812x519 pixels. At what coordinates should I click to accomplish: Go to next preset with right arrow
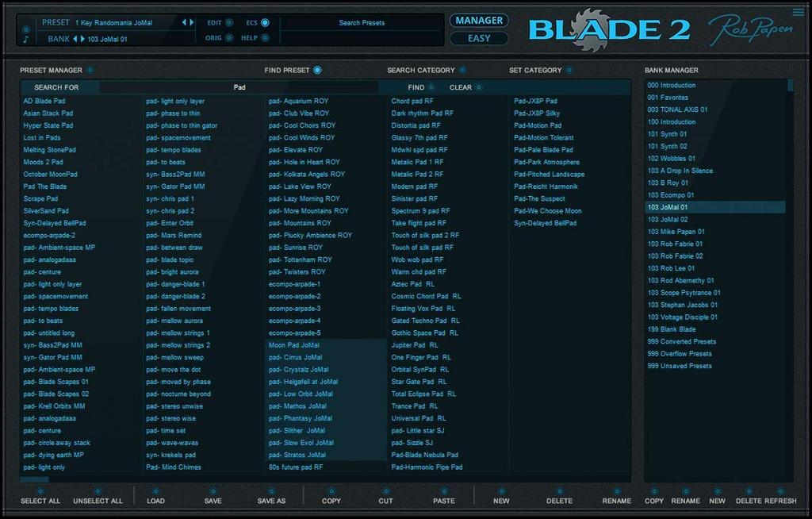(191, 22)
